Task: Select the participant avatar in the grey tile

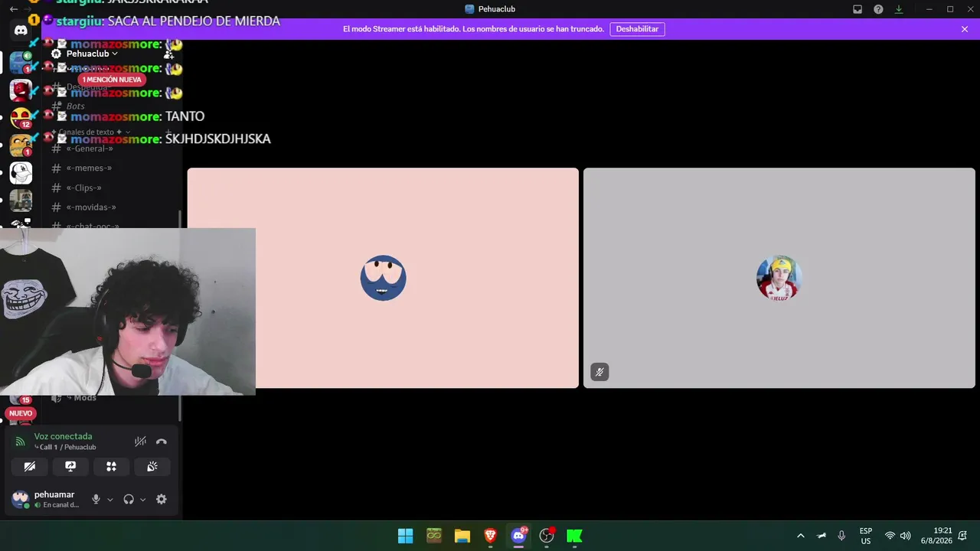Action: pyautogui.click(x=779, y=278)
